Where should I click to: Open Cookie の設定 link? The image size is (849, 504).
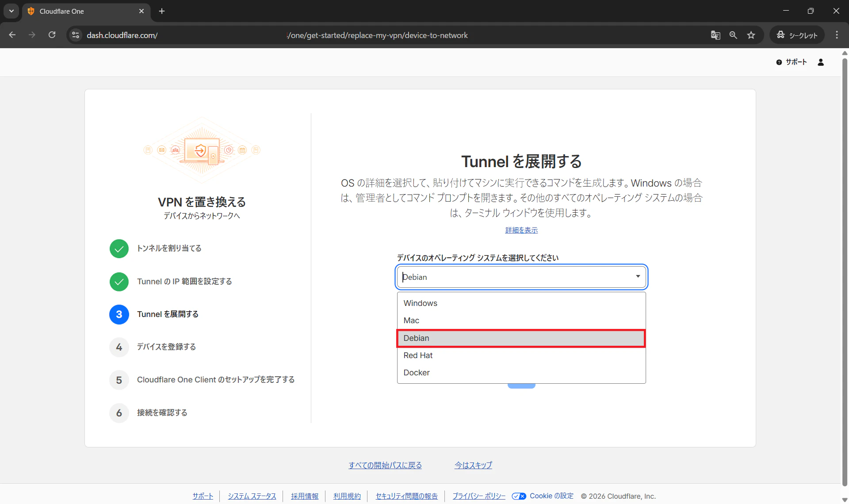(x=551, y=496)
